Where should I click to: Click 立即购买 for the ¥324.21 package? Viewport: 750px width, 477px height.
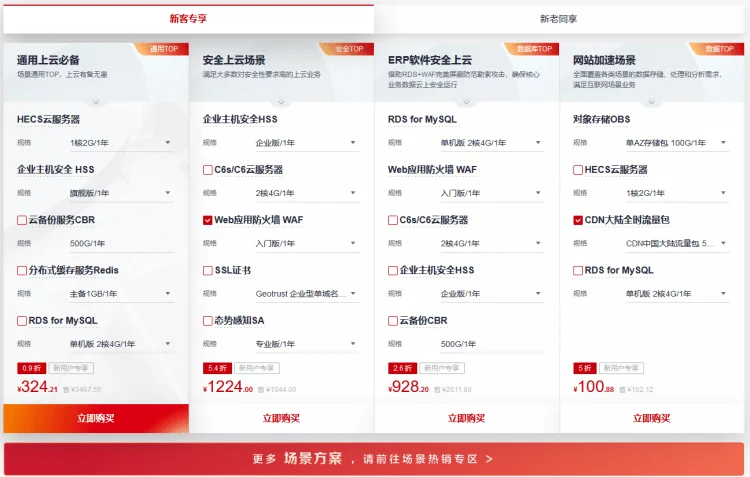(96, 418)
